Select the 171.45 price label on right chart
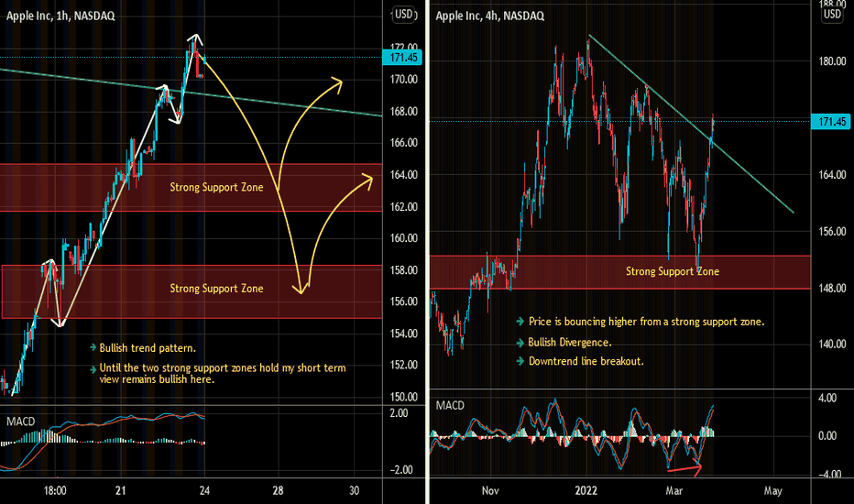 pyautogui.click(x=831, y=122)
